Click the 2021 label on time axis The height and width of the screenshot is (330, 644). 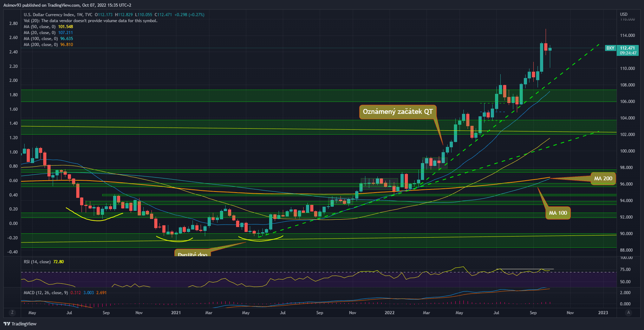(176, 312)
